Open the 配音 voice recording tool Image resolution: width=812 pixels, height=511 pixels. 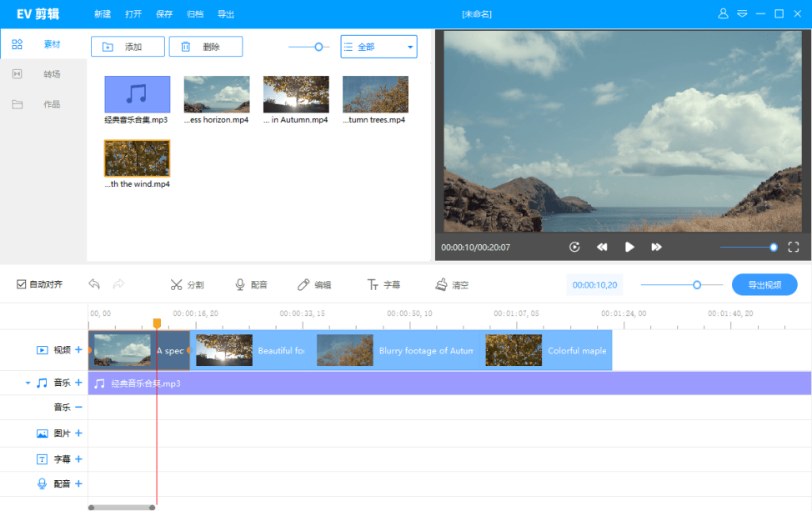[x=251, y=283]
